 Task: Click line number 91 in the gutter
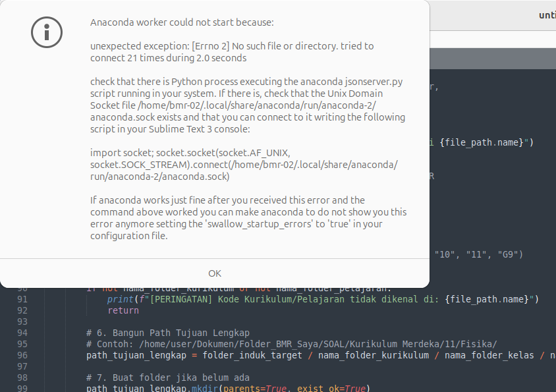click(x=22, y=299)
